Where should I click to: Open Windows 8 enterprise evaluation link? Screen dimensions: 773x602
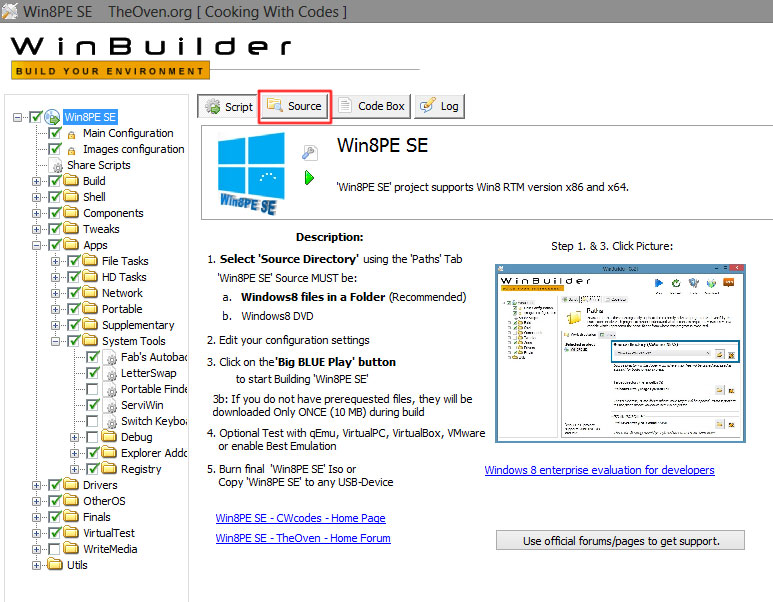coord(599,470)
